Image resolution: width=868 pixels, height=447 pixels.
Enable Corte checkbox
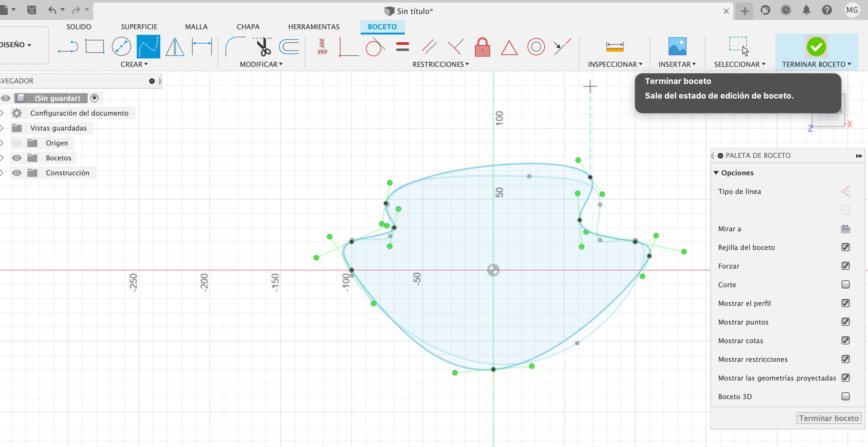coord(845,284)
